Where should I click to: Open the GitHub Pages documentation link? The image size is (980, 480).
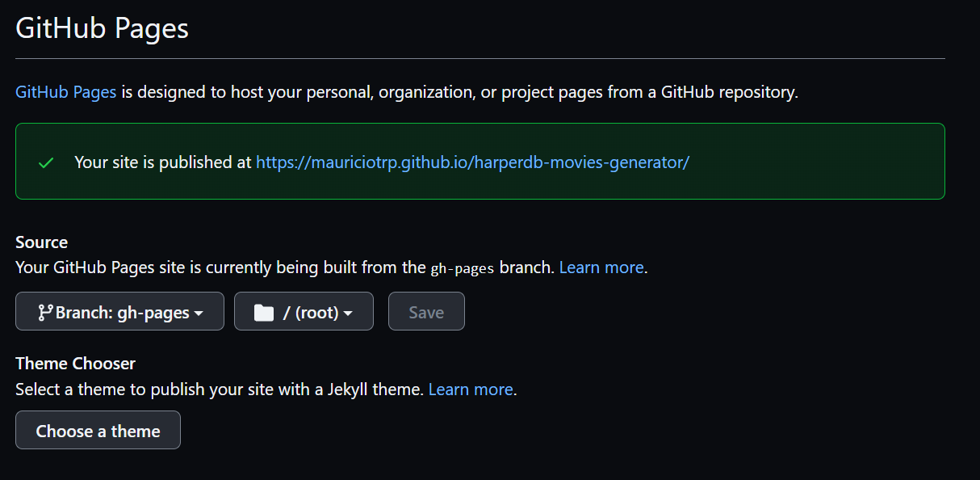coord(66,92)
